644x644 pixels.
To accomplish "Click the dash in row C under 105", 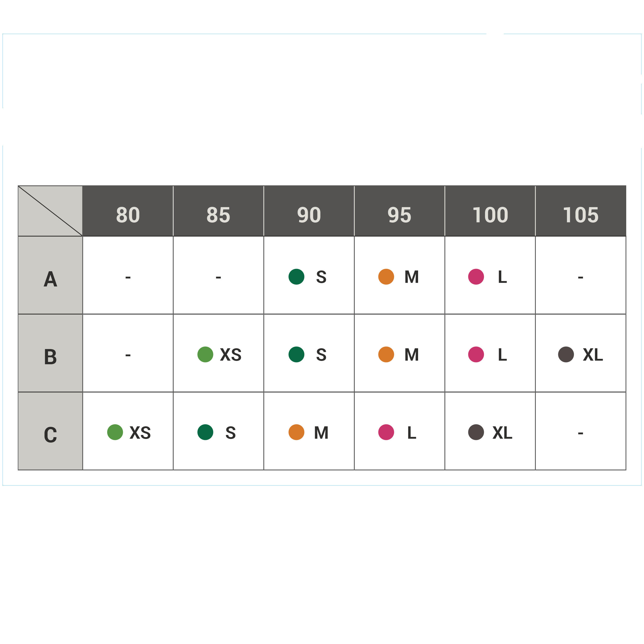I will coord(580,433).
